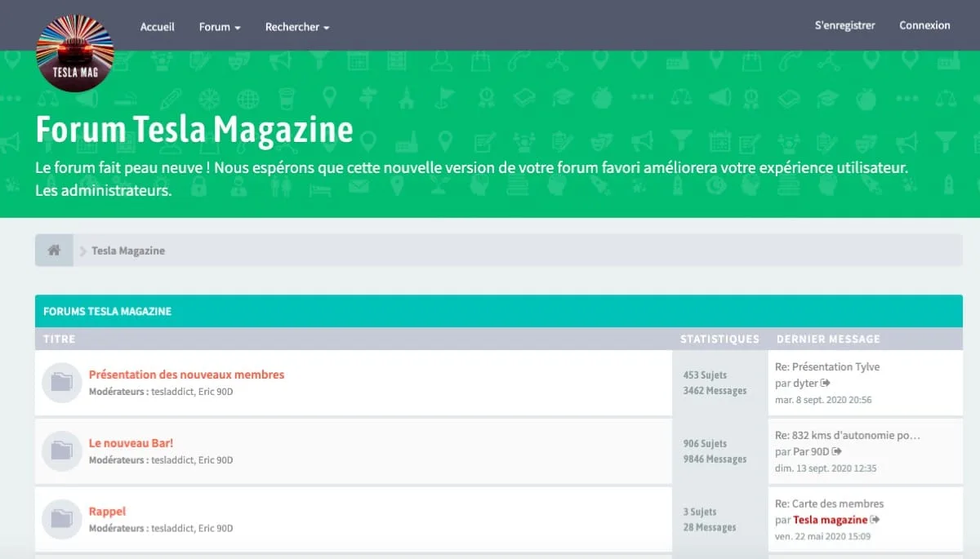This screenshot has width=980, height=559.
Task: Click the DERNIER MESSAGE column header
Action: coord(828,339)
